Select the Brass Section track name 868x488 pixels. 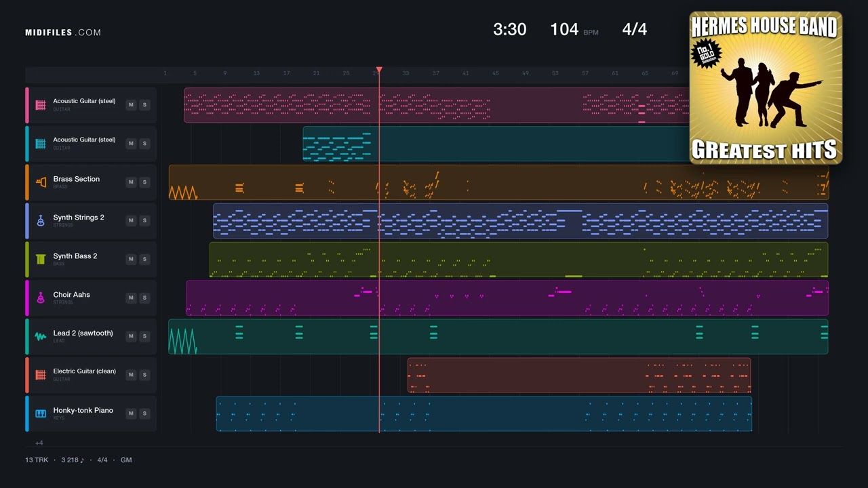[x=77, y=179]
